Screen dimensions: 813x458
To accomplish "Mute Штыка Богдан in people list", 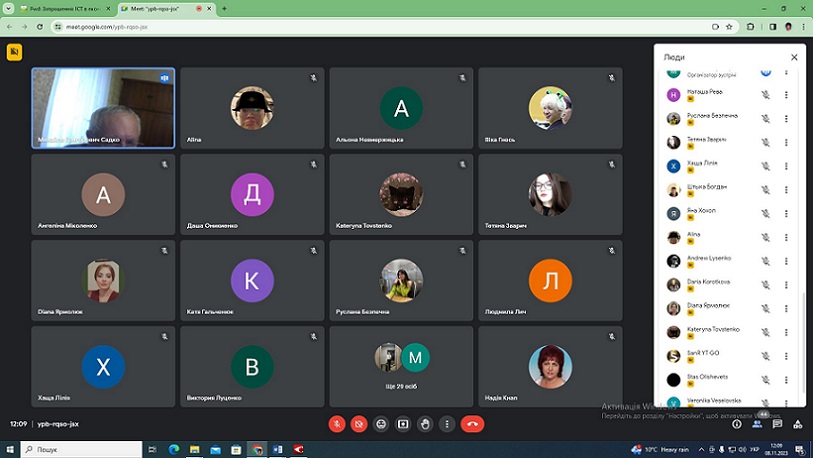I will coord(765,190).
